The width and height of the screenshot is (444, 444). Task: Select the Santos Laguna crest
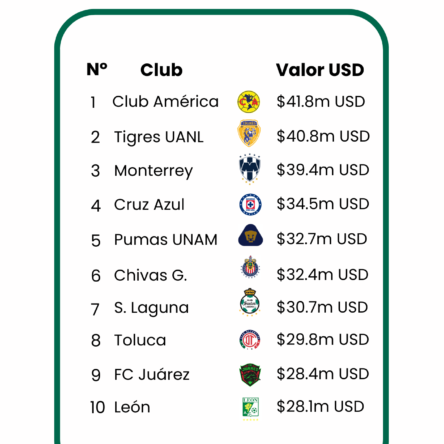(250, 302)
